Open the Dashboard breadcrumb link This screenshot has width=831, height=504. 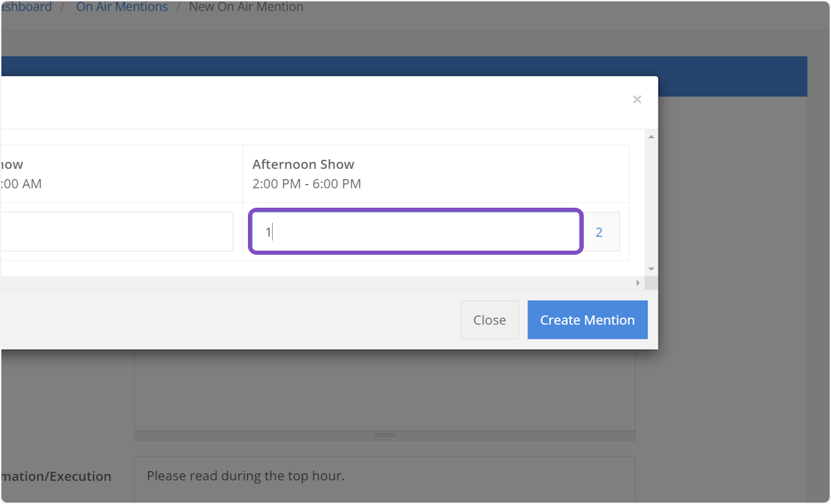(26, 7)
